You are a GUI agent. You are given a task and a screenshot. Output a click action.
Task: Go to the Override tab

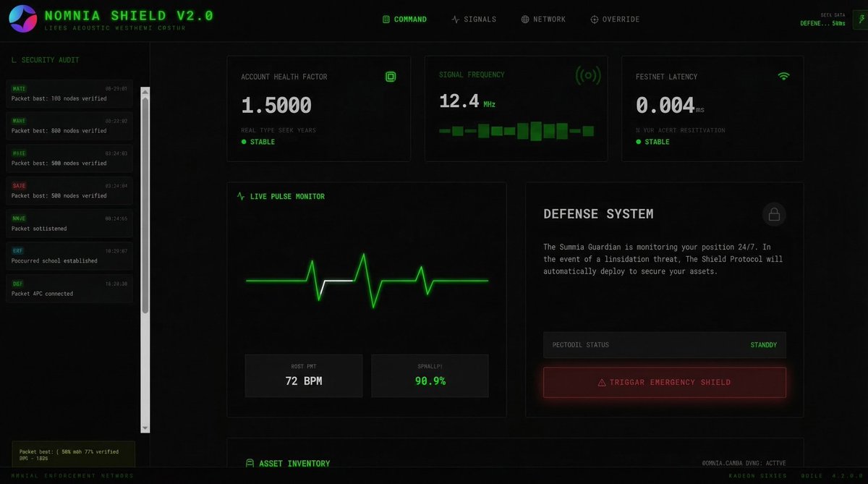(615, 20)
